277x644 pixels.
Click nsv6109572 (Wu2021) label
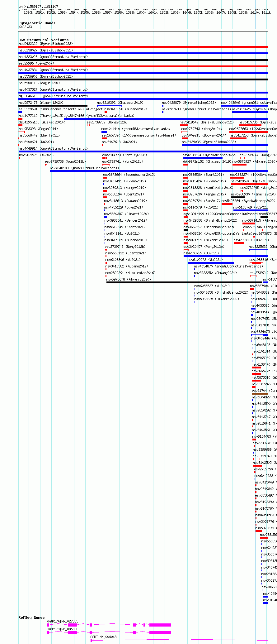(x=205, y=260)
